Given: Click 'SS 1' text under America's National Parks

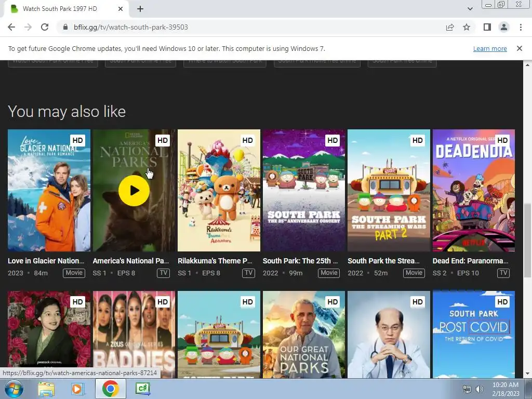Looking at the screenshot, I should [99, 273].
